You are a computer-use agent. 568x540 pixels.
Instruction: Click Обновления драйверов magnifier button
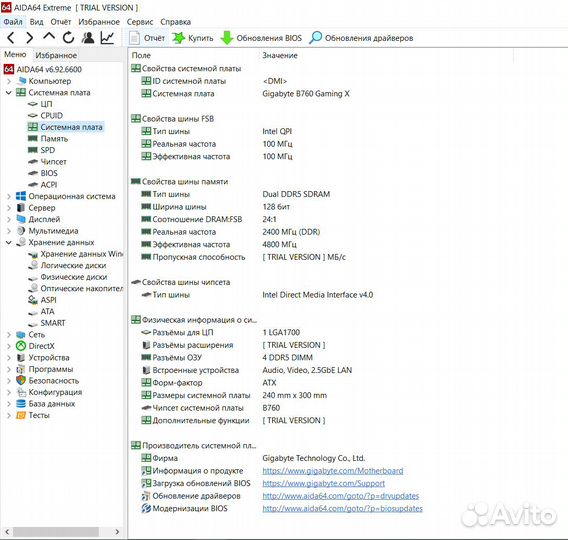(x=361, y=38)
